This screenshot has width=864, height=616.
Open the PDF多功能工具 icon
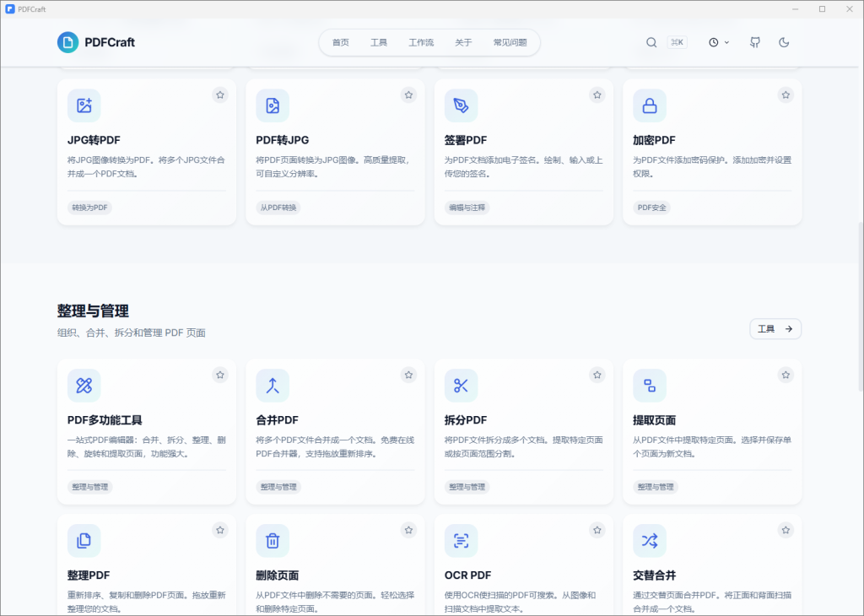coord(84,385)
